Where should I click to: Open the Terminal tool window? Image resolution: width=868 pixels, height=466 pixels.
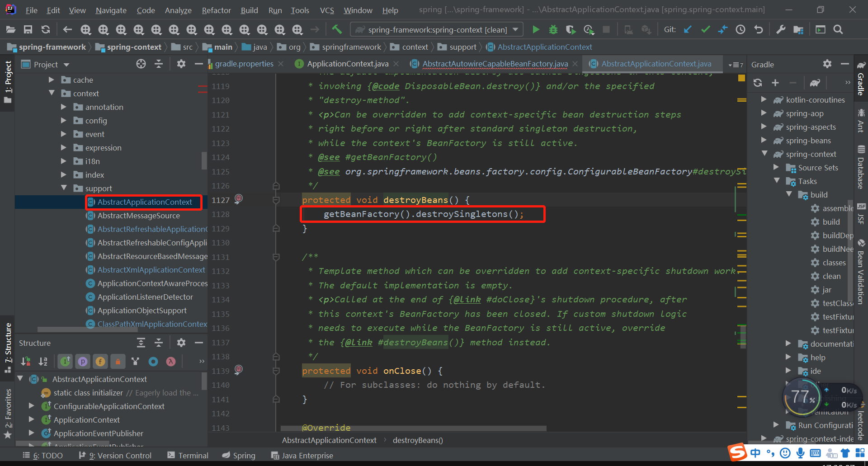point(188,455)
